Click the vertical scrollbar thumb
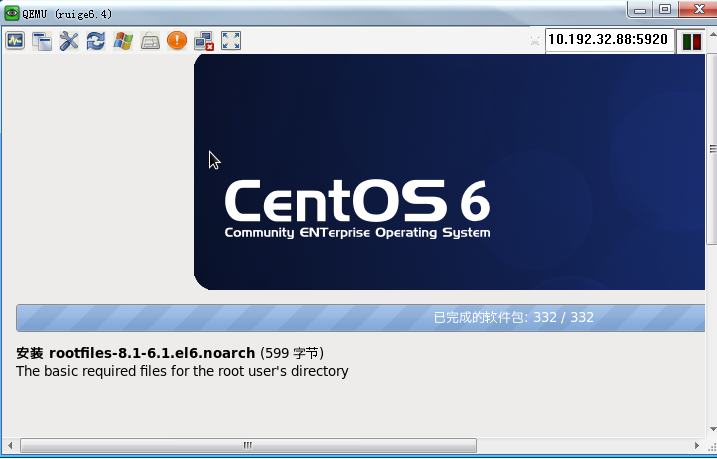 point(712,149)
